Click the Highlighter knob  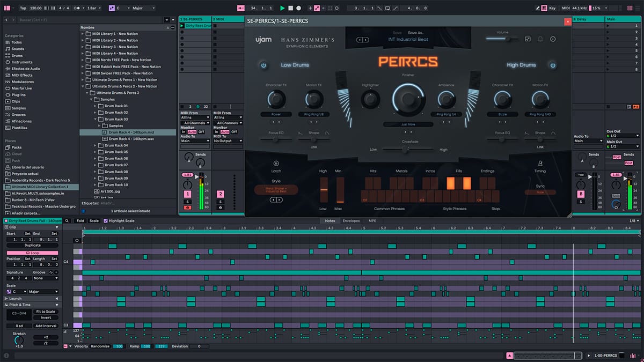coord(370,99)
